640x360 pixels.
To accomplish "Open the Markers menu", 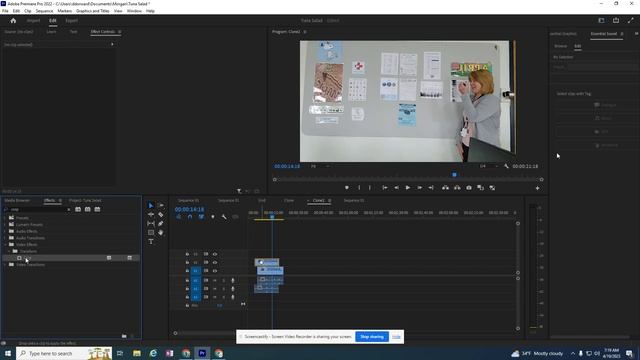I will [64, 11].
